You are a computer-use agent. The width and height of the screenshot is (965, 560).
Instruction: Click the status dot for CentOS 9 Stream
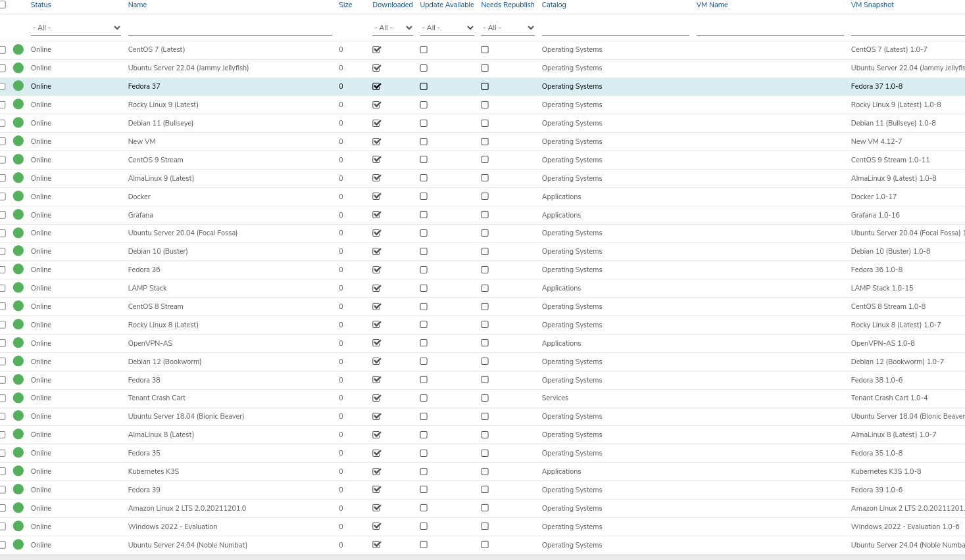[18, 160]
